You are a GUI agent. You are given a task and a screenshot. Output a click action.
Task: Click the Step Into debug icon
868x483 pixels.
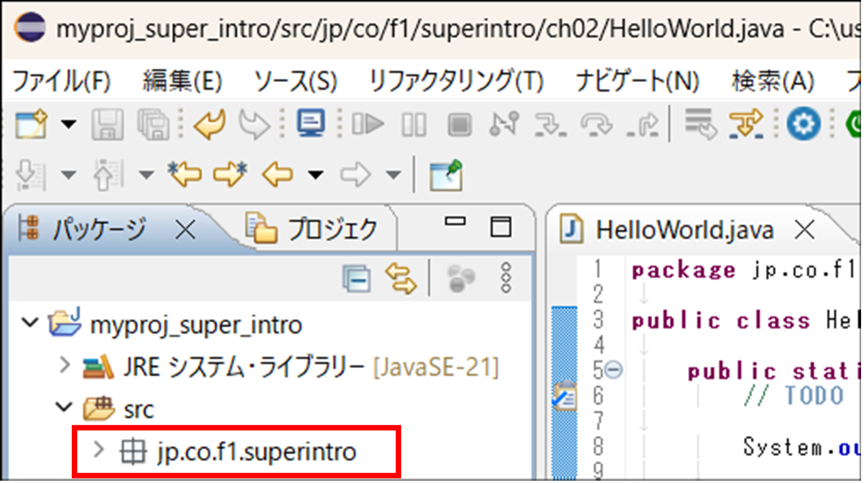click(550, 125)
